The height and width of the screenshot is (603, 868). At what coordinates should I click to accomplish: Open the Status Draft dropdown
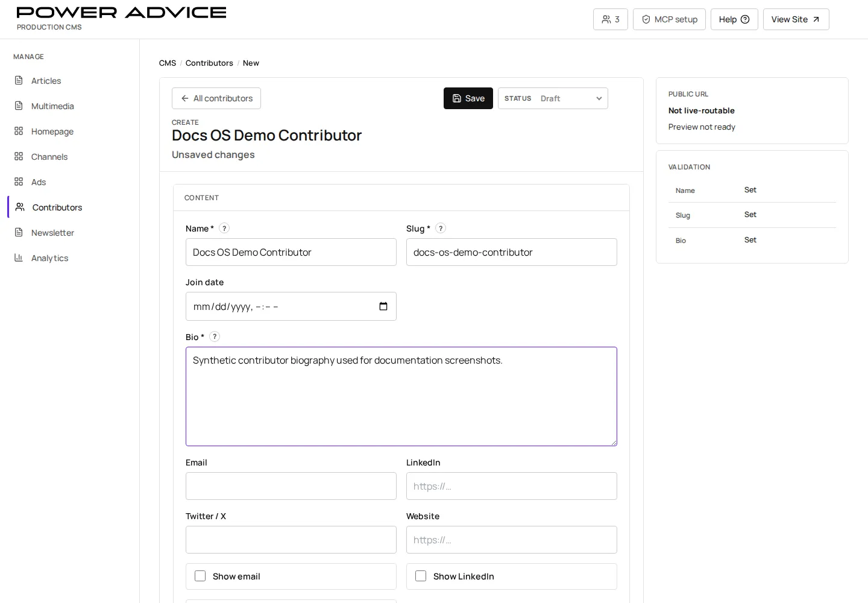tap(553, 98)
